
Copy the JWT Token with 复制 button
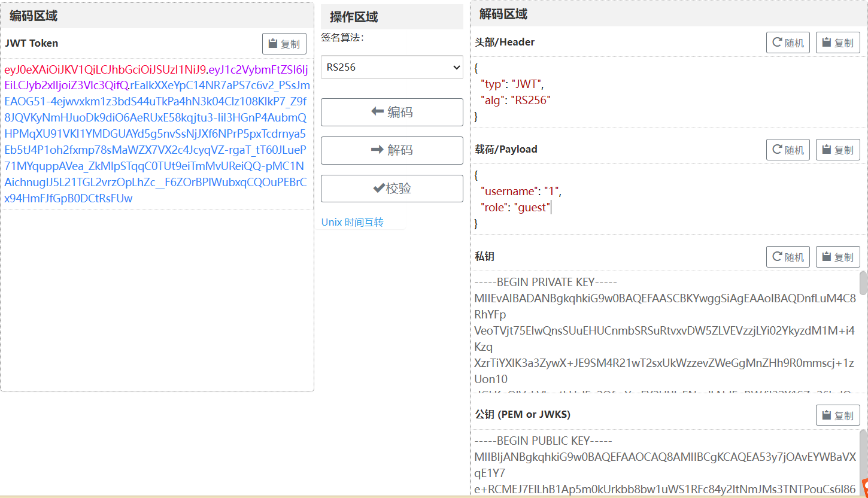(x=284, y=44)
